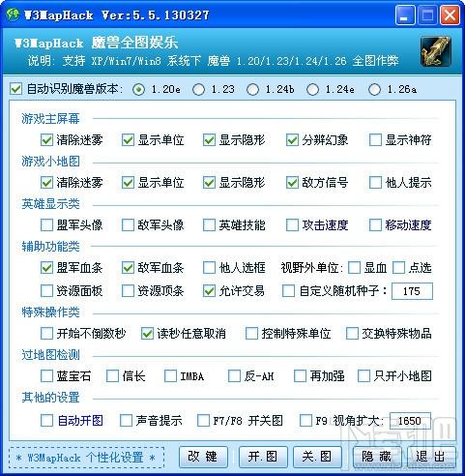
Task: Close the W3MapHack window
Action: point(450,15)
